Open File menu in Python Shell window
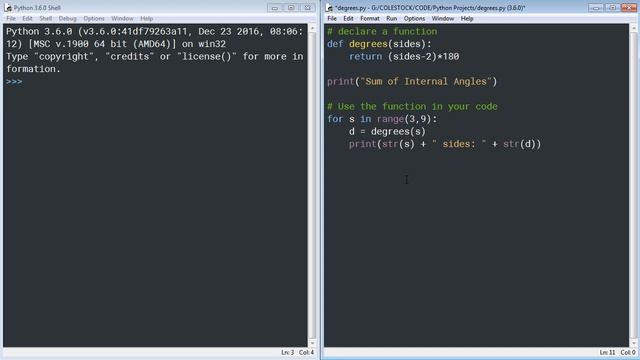The image size is (640, 360). pyautogui.click(x=11, y=18)
